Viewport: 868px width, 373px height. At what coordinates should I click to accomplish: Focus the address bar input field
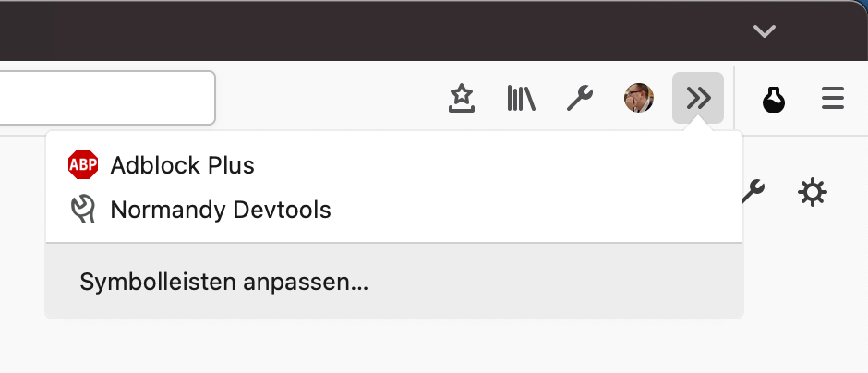tap(106, 98)
